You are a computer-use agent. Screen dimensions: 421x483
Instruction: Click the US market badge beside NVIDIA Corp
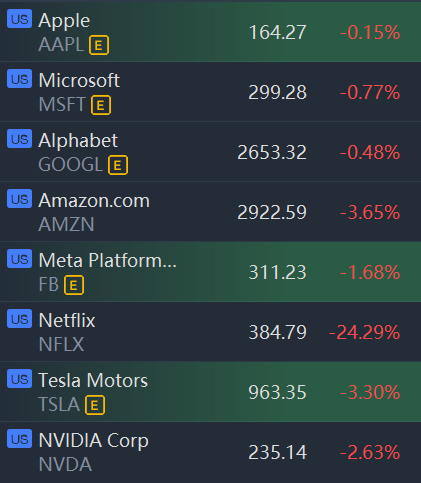19,438
